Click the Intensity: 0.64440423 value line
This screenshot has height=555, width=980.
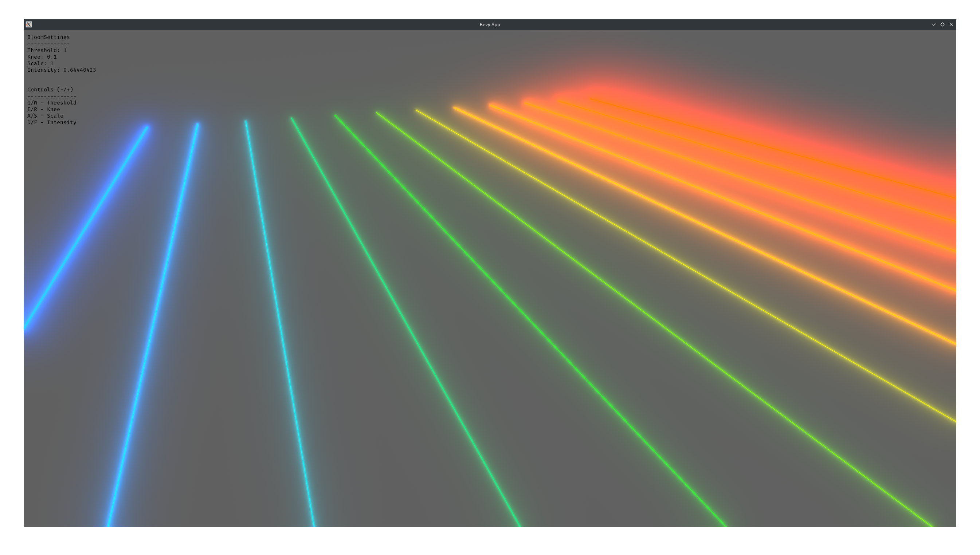tap(62, 70)
